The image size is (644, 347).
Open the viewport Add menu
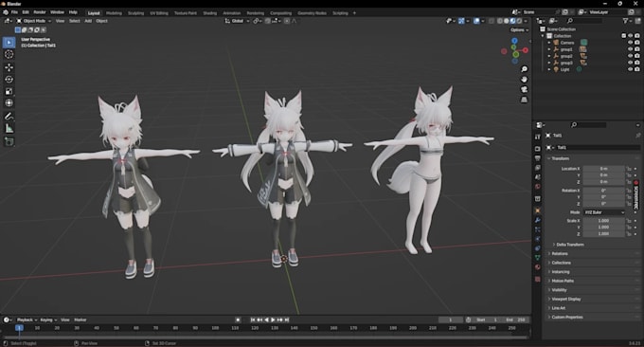pyautogui.click(x=88, y=21)
